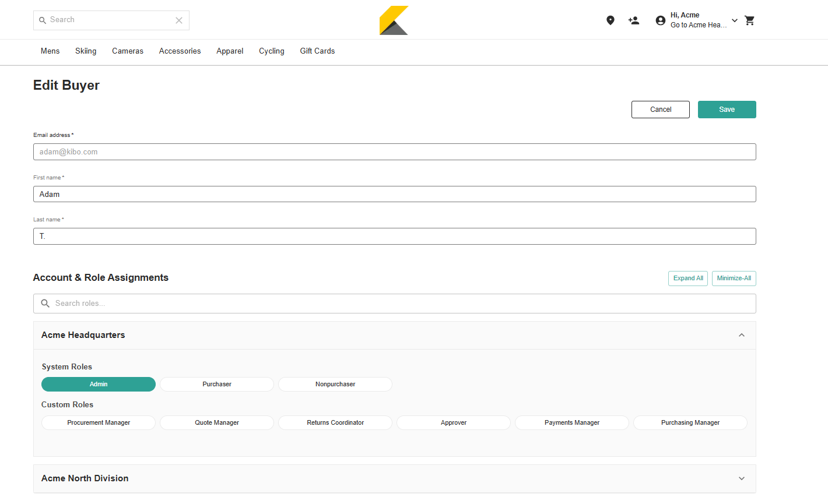The height and width of the screenshot is (504, 828).
Task: Click the Minimize-All button
Action: tap(734, 279)
